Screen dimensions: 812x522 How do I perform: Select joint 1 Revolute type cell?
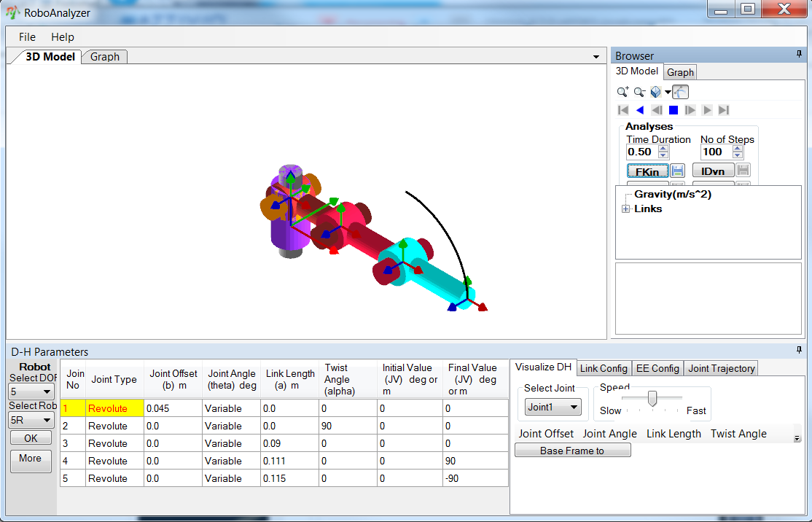click(x=114, y=408)
